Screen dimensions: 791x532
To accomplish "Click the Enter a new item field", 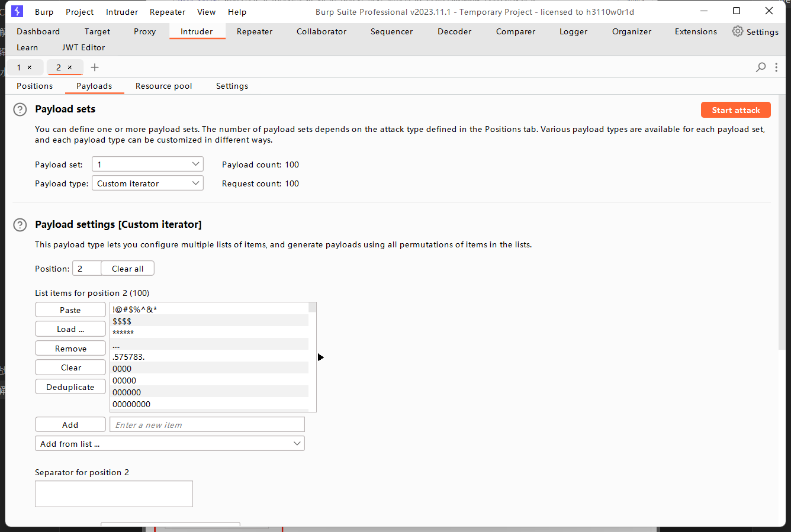I will (207, 424).
